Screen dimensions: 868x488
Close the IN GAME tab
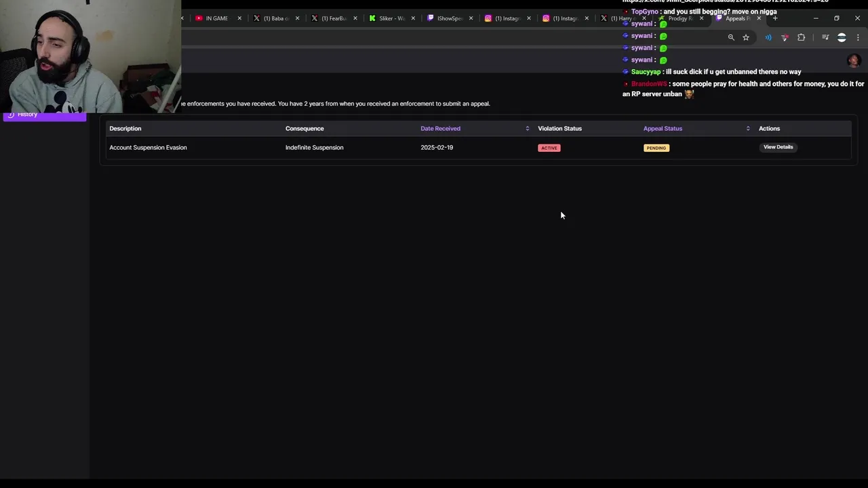pyautogui.click(x=239, y=18)
